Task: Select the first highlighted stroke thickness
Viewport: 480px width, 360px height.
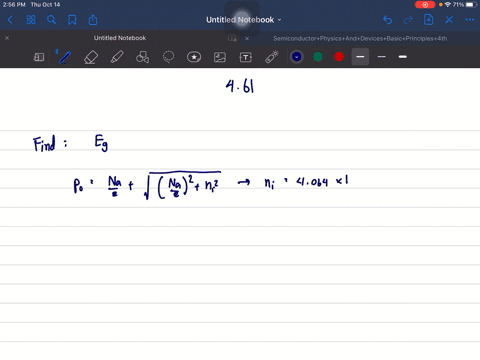Action: [x=360, y=57]
